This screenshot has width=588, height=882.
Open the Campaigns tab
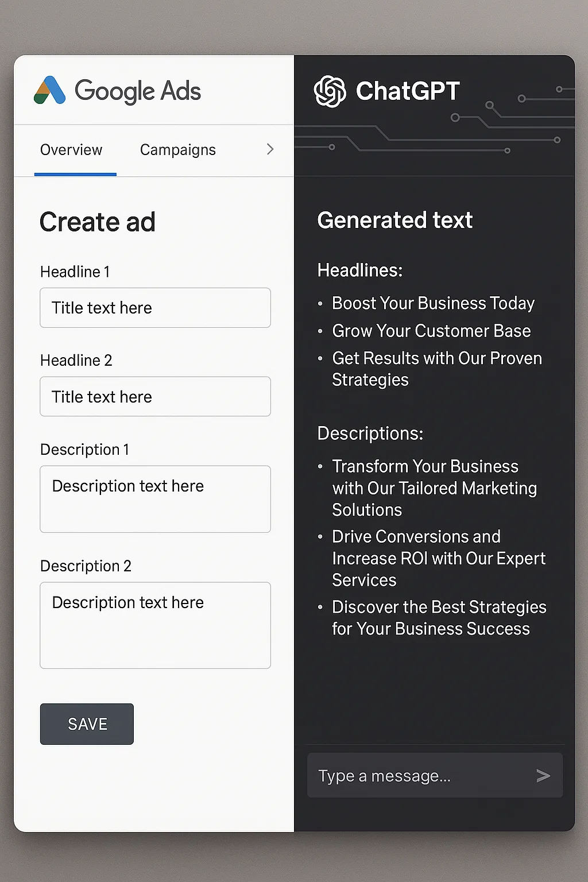(x=178, y=150)
